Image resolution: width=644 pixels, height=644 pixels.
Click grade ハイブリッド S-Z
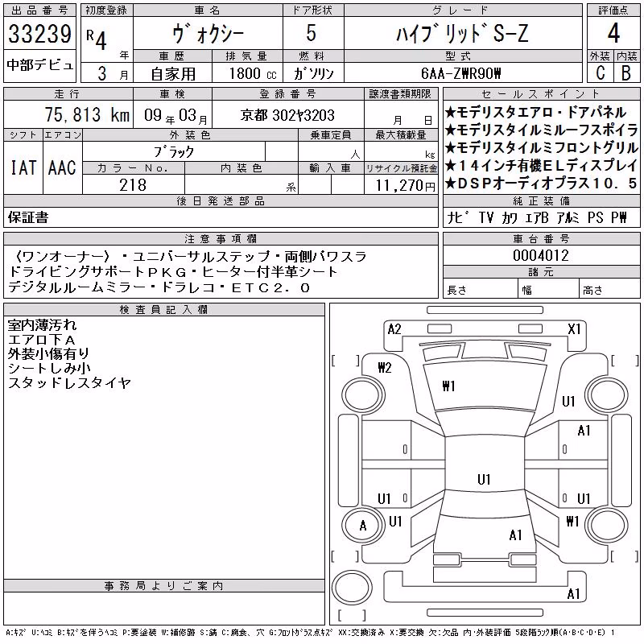point(462,34)
